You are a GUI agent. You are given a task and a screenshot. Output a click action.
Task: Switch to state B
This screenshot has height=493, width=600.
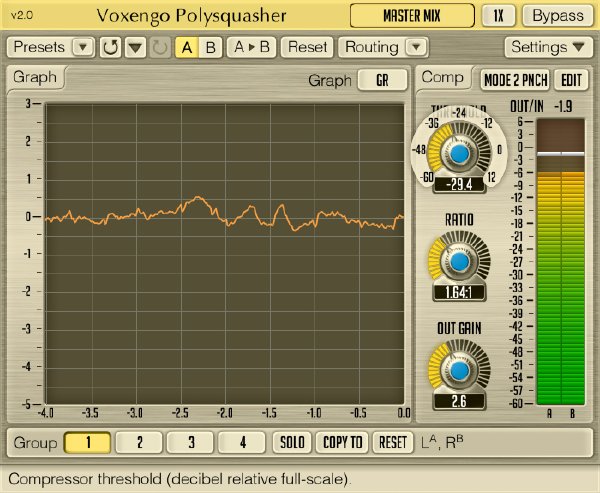[210, 47]
